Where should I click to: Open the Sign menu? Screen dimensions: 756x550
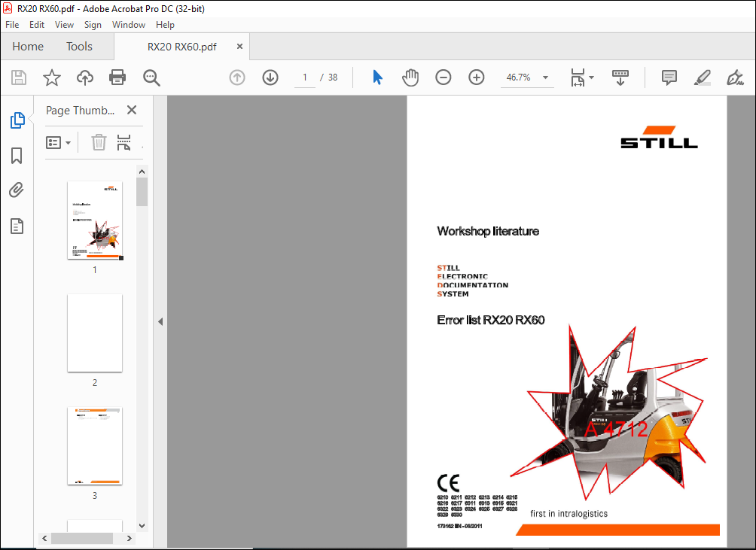93,25
